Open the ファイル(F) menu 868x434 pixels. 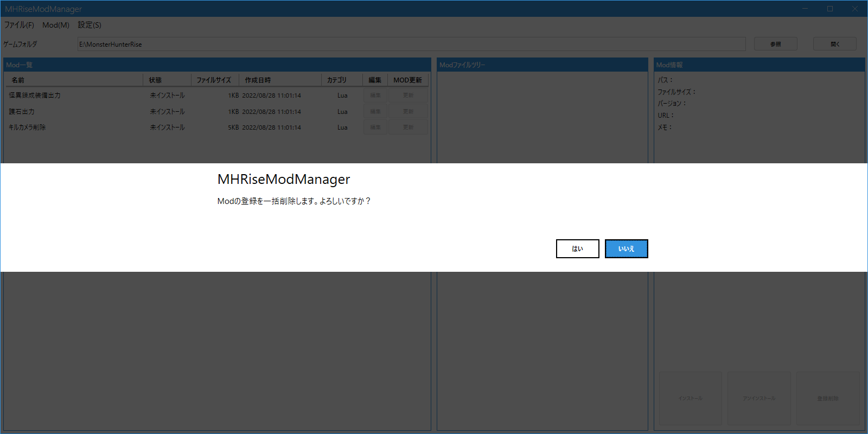(x=19, y=25)
